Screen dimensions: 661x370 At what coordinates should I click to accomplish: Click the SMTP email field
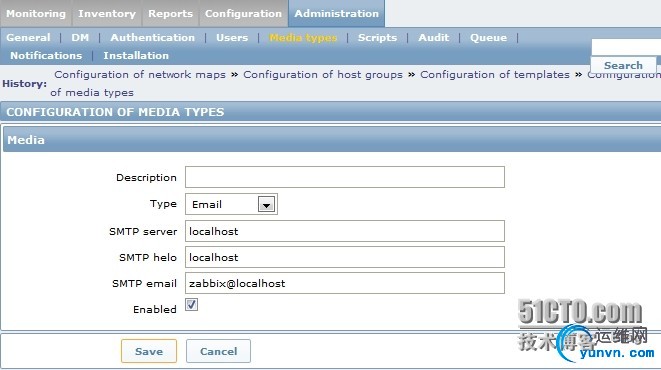pyautogui.click(x=345, y=283)
